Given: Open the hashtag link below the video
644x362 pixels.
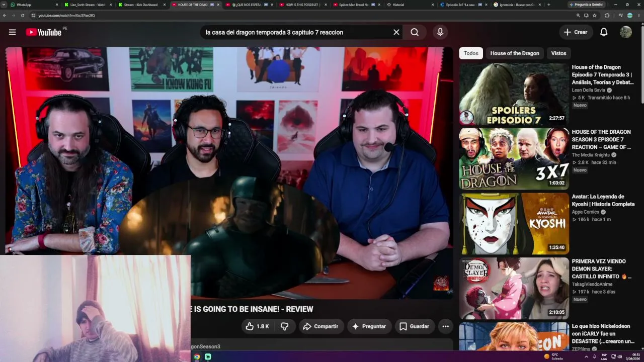Looking at the screenshot, I should click(205, 346).
